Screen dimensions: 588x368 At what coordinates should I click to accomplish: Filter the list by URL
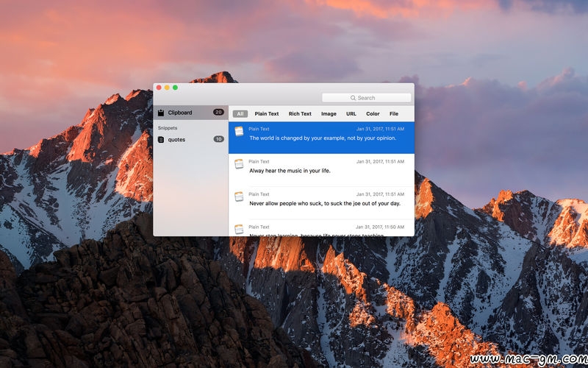[x=351, y=114]
